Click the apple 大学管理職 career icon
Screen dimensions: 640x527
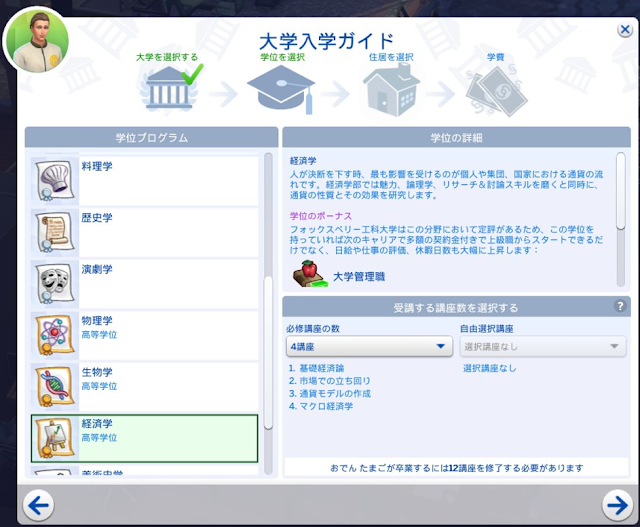coord(310,274)
